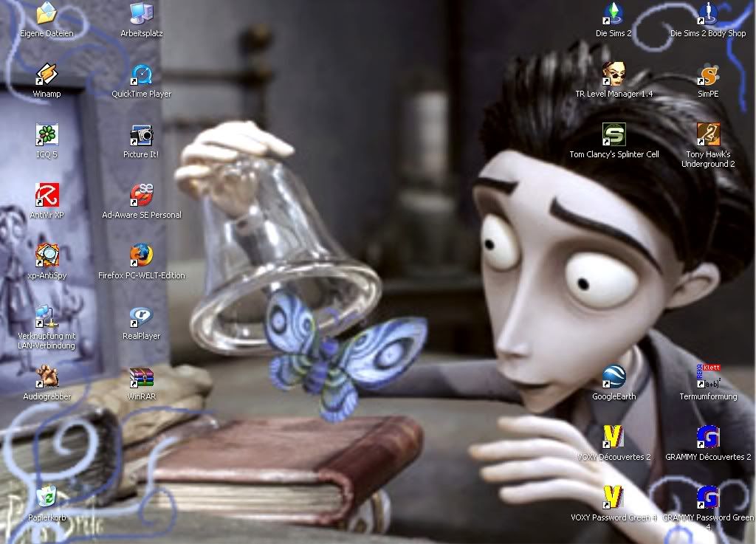Screen dimensions: 756x544
Task: Open GRAMMY Découvertes 2 shortcut
Action: [x=708, y=436]
